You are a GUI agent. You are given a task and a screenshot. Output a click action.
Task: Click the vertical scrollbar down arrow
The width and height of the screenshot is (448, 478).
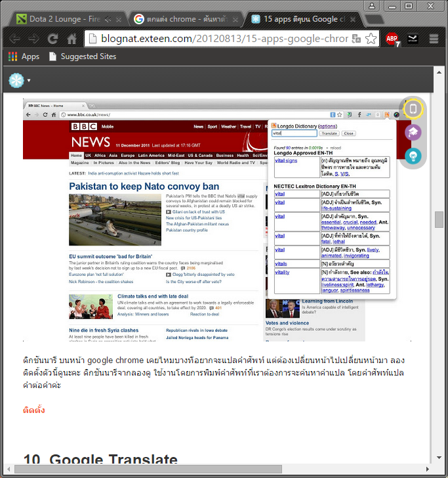click(x=439, y=457)
